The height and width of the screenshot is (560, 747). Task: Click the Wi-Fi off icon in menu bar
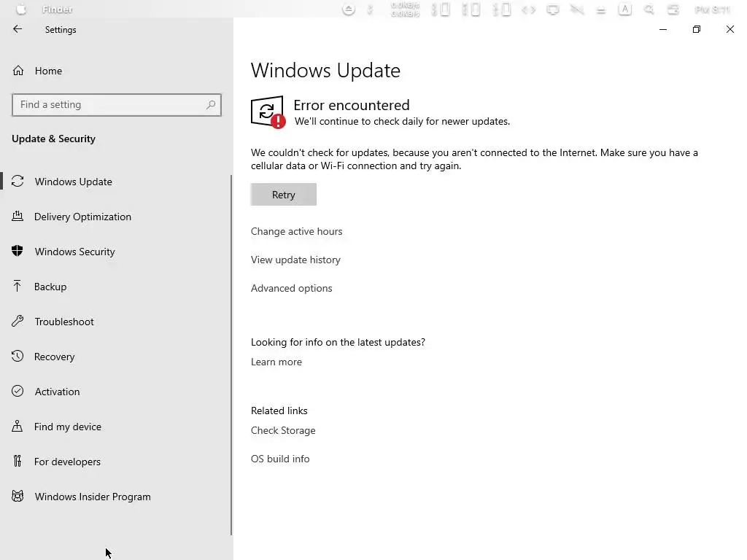click(577, 9)
